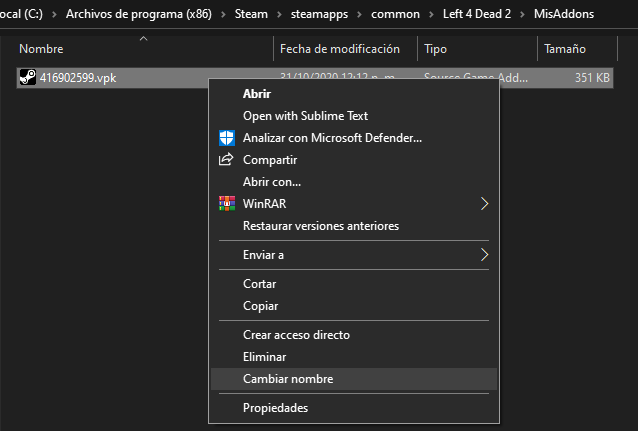
Task: Click the WinRAR books icon
Action: click(225, 204)
